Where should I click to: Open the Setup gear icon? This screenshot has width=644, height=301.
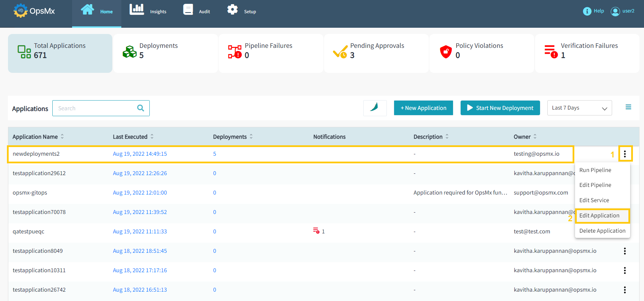tap(232, 10)
